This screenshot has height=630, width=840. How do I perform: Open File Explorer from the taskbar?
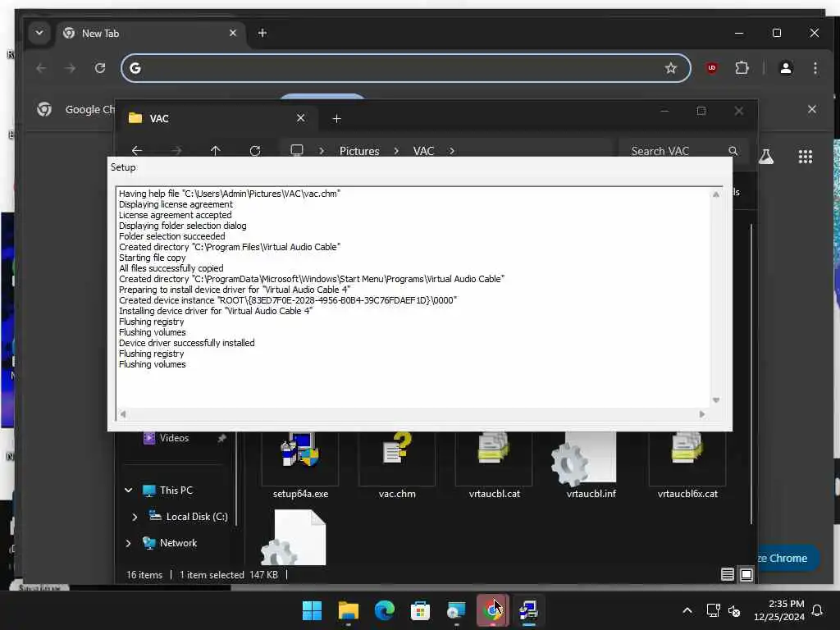(348, 610)
